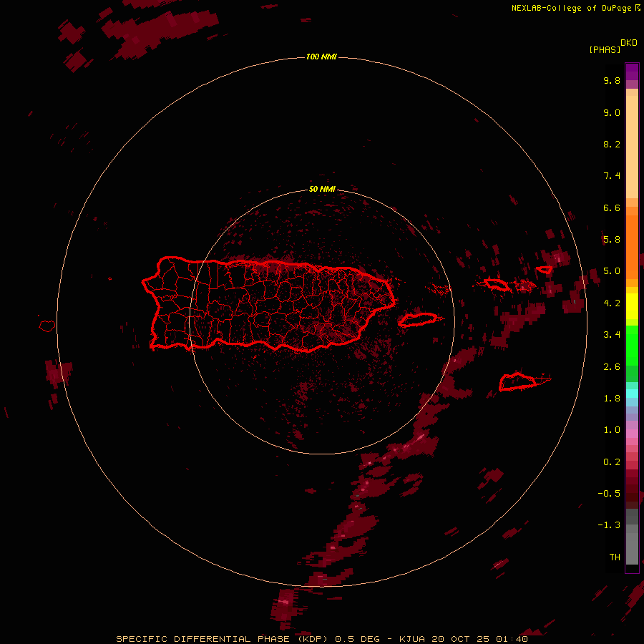
Task: Select the cyan segment of the color bar
Action: coord(632,394)
